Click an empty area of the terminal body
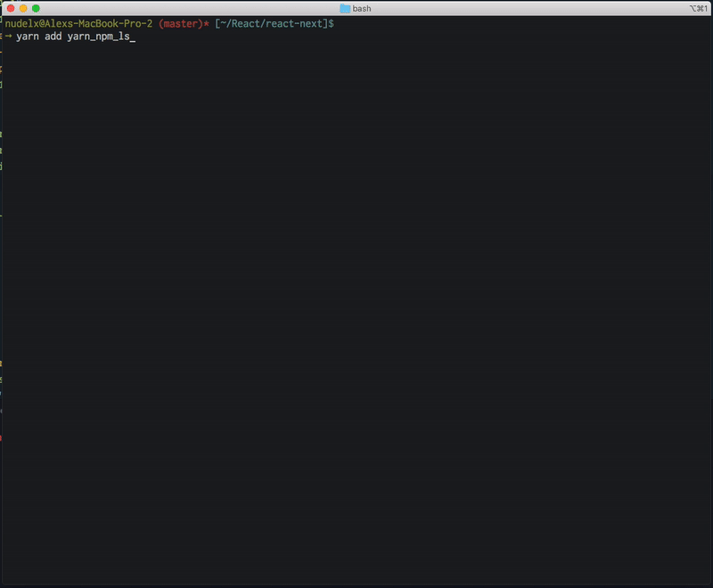Viewport: 713px width, 588px height. coord(356,312)
